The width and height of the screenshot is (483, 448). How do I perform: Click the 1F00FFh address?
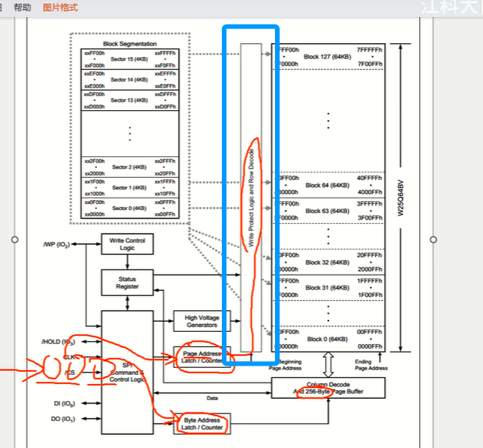click(x=370, y=295)
